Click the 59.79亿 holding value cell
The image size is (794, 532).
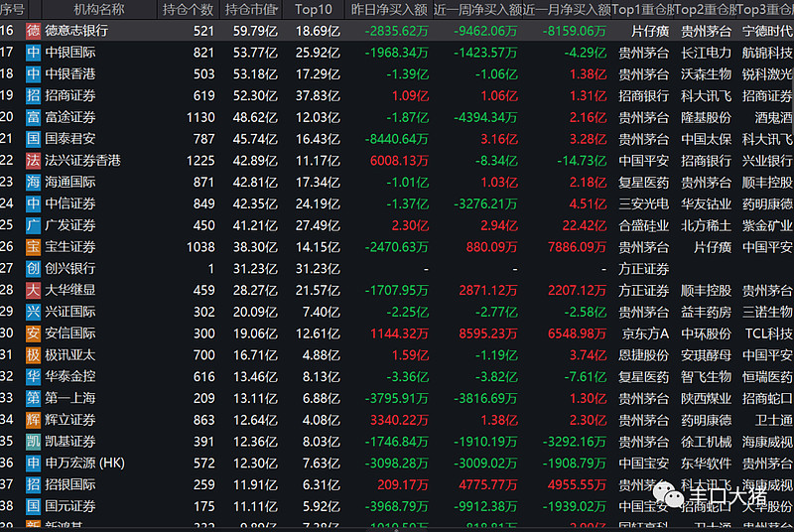pos(255,31)
